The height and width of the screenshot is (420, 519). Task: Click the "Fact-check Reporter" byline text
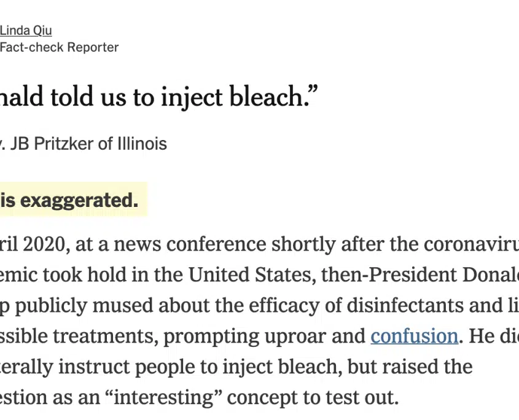pos(59,47)
